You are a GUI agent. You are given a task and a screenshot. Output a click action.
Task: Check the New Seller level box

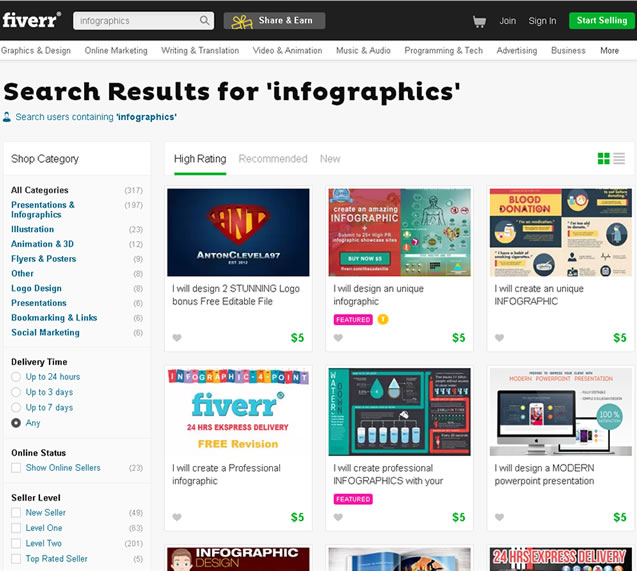click(16, 513)
